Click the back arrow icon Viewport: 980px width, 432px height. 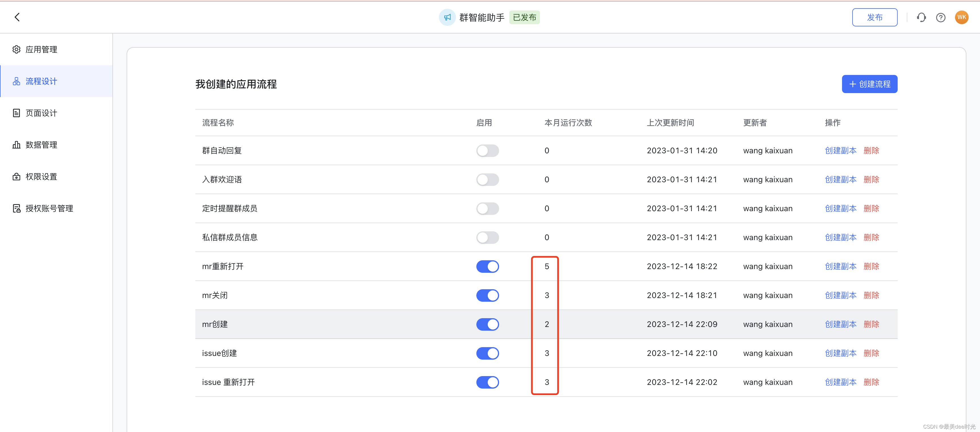tap(17, 17)
